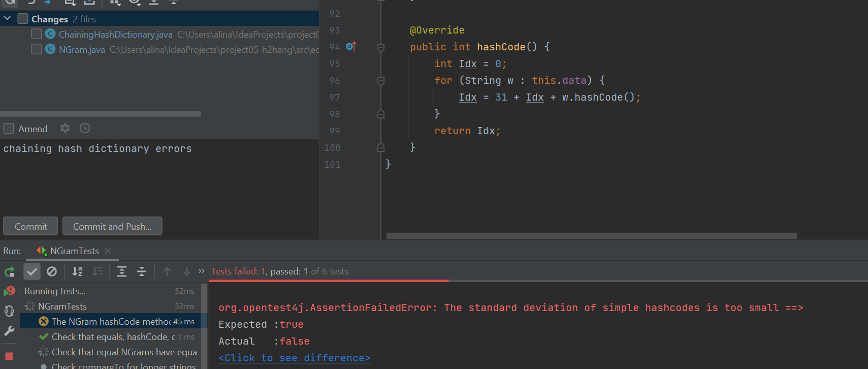Select the NGramTests run tab
The height and width of the screenshot is (369, 868).
pyautogui.click(x=74, y=251)
